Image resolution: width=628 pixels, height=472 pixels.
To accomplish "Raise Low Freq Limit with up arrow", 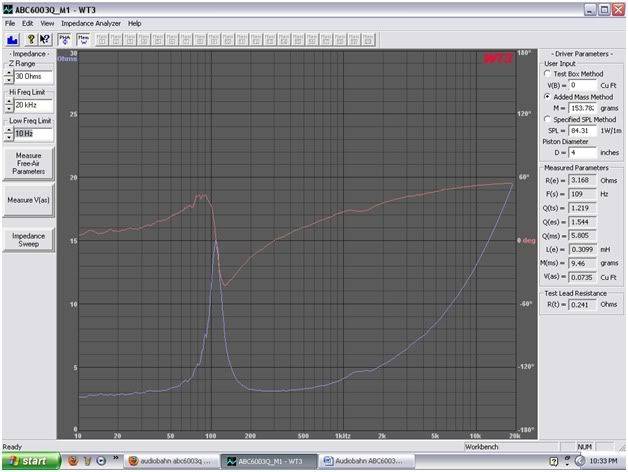I will click(9, 131).
